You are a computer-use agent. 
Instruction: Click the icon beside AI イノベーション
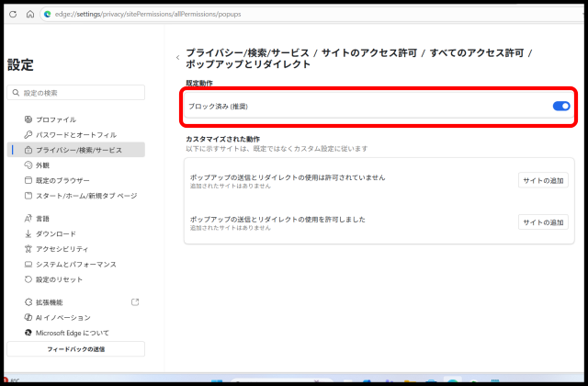28,318
